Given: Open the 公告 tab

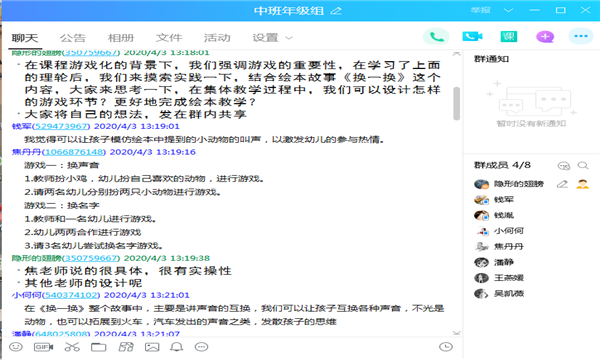Looking at the screenshot, I should (73, 38).
